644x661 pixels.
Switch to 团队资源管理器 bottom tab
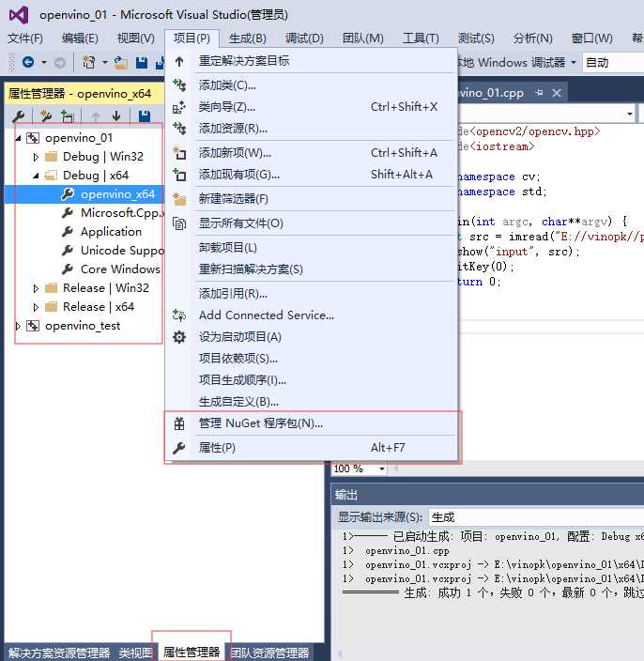[270, 653]
